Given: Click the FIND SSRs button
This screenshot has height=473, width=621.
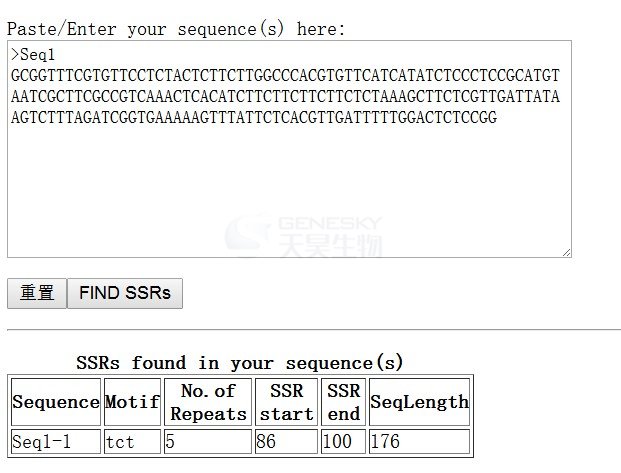Looking at the screenshot, I should coord(125,293).
